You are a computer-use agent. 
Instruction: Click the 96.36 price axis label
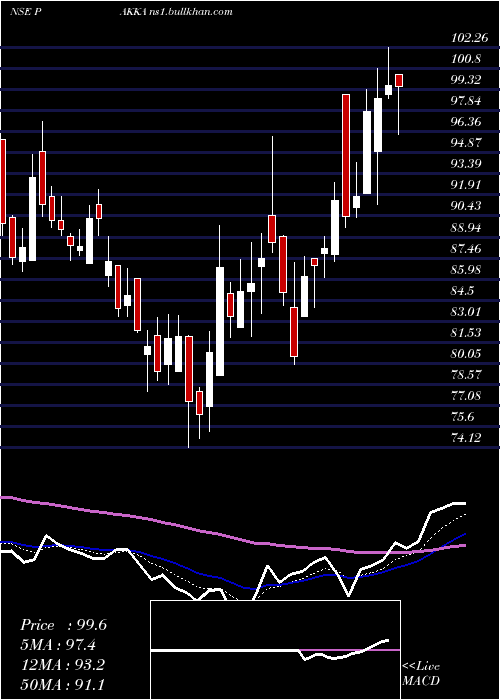point(466,121)
